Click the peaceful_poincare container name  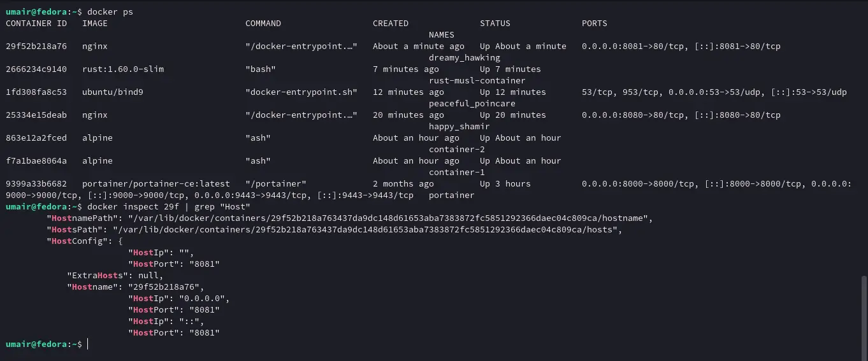[472, 104]
